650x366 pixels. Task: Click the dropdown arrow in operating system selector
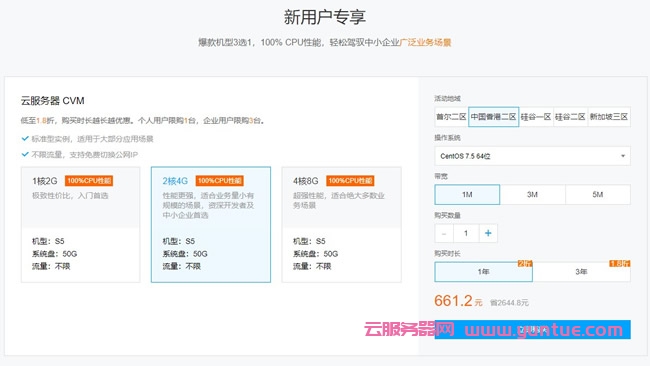click(x=623, y=156)
